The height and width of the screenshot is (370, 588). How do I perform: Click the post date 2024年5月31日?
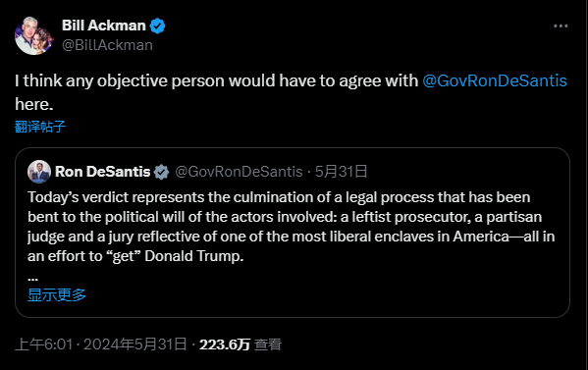click(x=135, y=344)
